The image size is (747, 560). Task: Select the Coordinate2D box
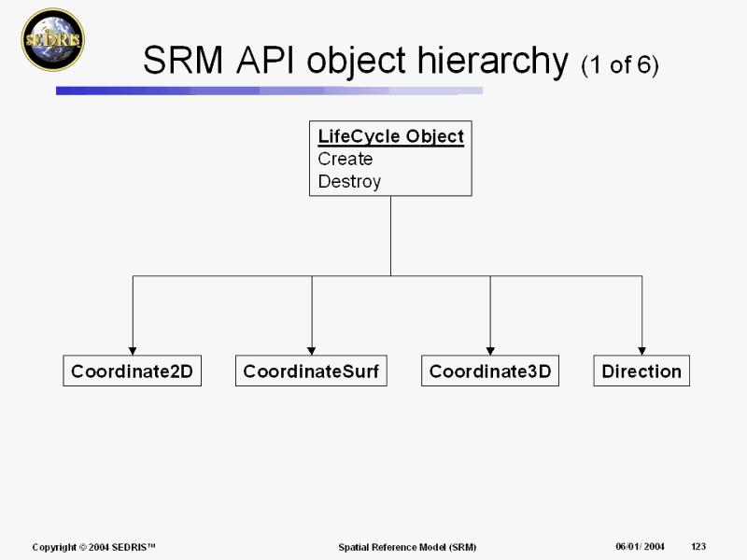tap(132, 371)
